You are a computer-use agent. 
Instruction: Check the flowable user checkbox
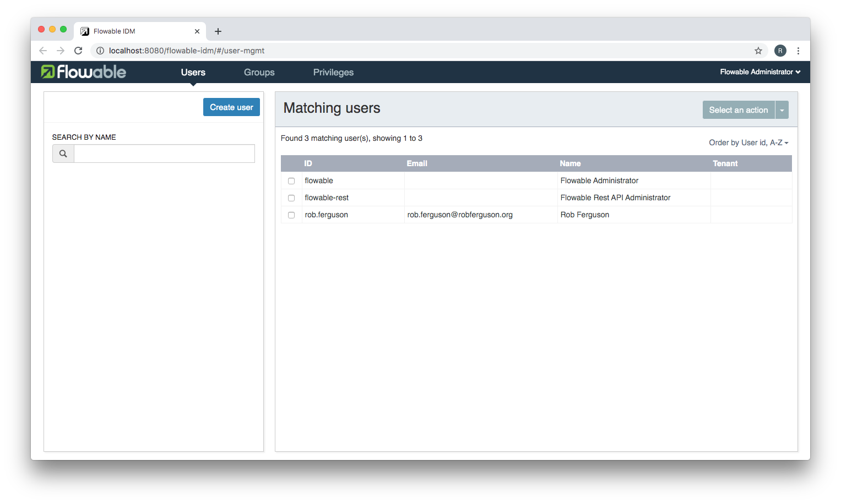(291, 181)
